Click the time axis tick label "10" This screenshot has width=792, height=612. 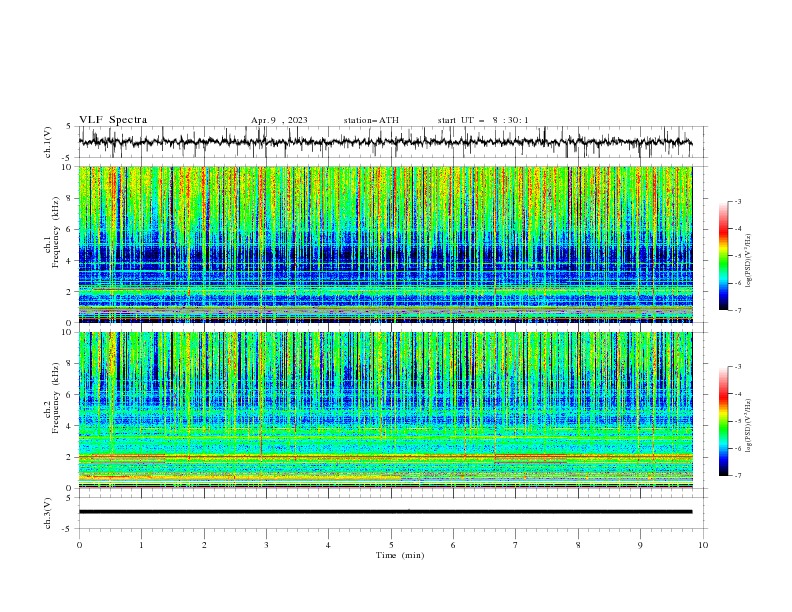[703, 545]
